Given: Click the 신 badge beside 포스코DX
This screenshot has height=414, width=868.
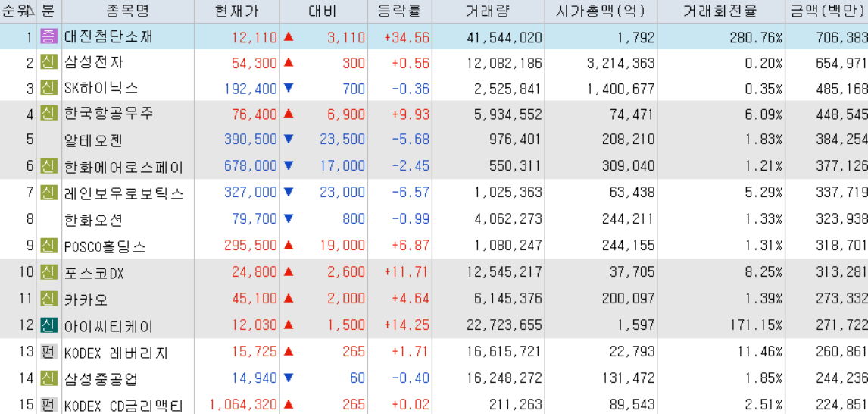Looking at the screenshot, I should coord(48,271).
